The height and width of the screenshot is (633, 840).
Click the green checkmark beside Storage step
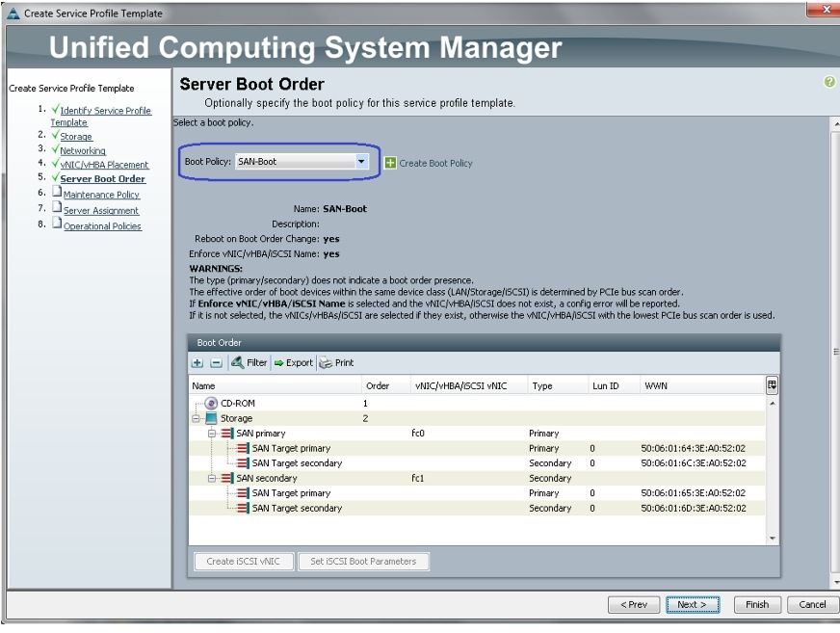[x=55, y=135]
